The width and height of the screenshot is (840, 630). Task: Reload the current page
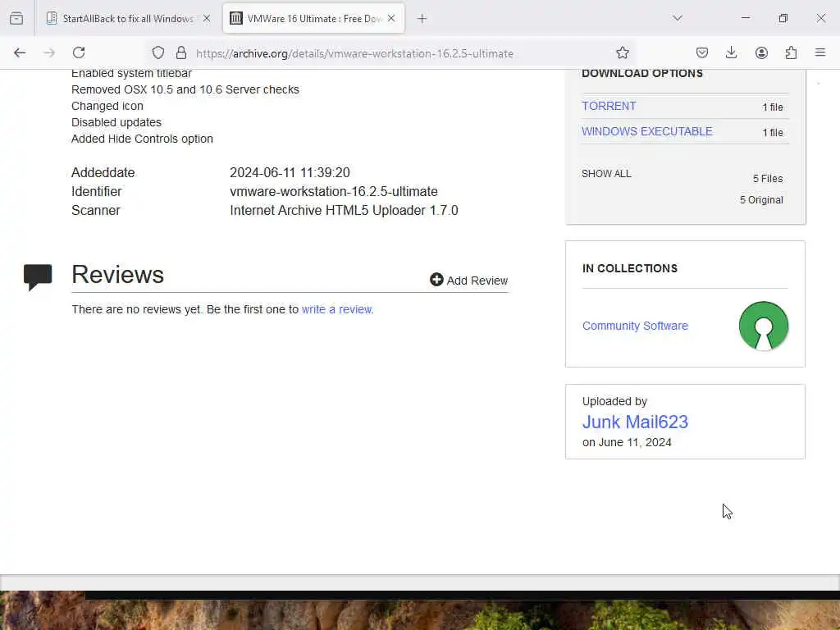[x=79, y=52]
